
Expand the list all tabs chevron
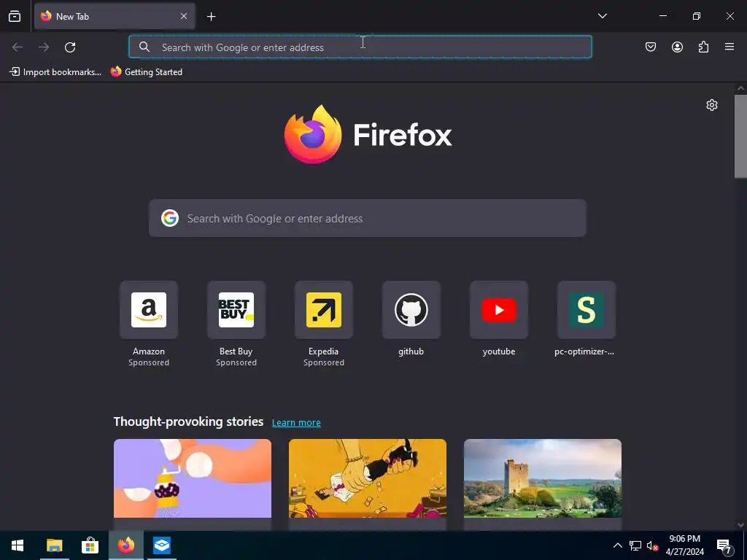point(602,16)
